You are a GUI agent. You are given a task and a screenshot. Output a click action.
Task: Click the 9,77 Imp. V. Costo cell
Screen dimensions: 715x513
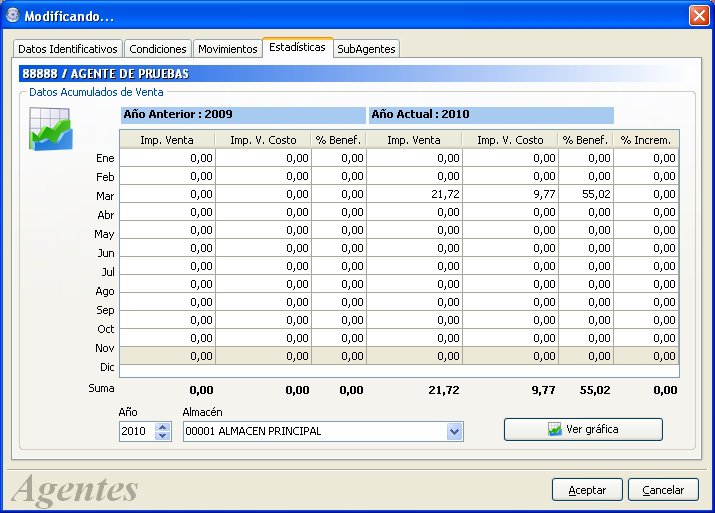pyautogui.click(x=510, y=194)
